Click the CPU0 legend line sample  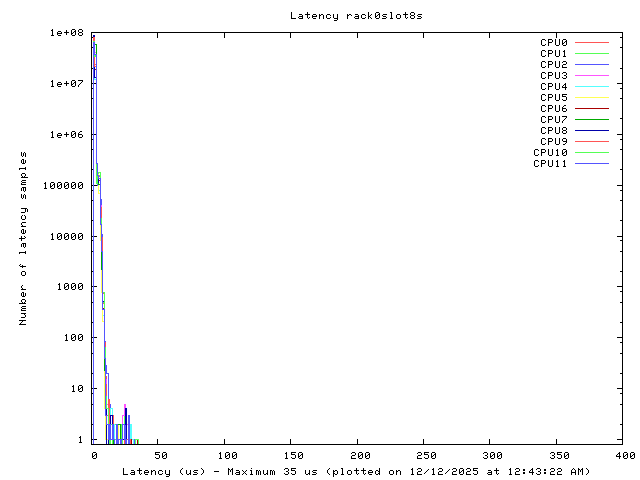pyautogui.click(x=592, y=43)
